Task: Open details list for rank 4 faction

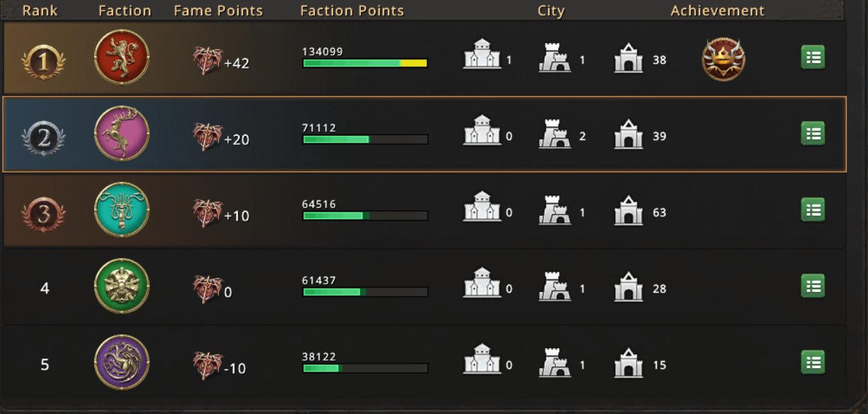Action: tap(813, 286)
